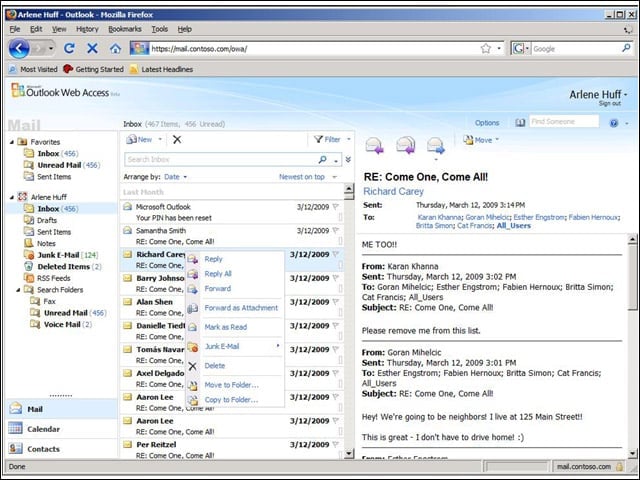
Task: Toggle the flag on the Tomás Navarro message
Action: point(336,349)
